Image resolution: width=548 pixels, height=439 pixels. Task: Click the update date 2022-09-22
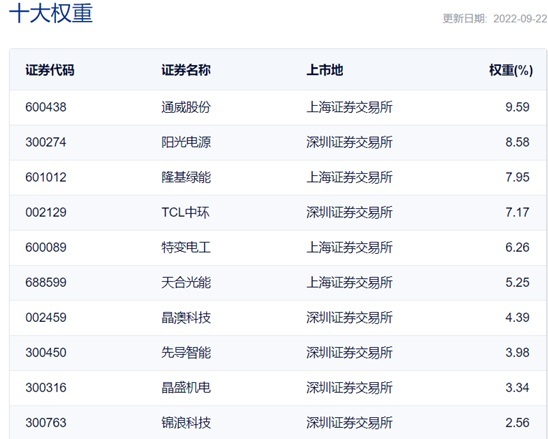[x=520, y=19]
